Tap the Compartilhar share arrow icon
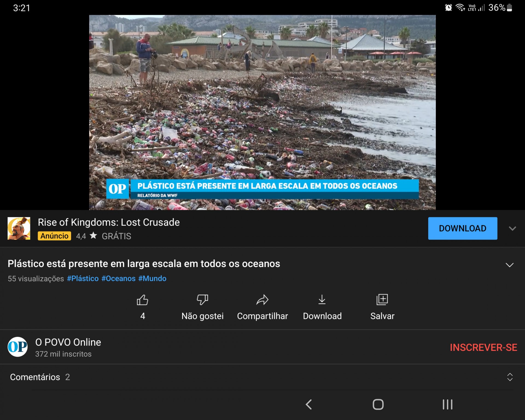Viewport: 525px width, 420px height. (x=262, y=300)
